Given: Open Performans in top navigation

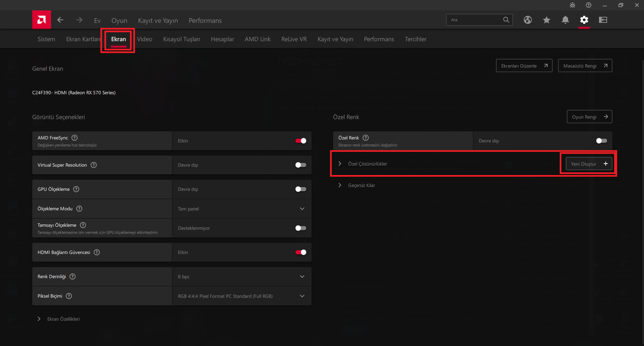Looking at the screenshot, I should pos(205,20).
